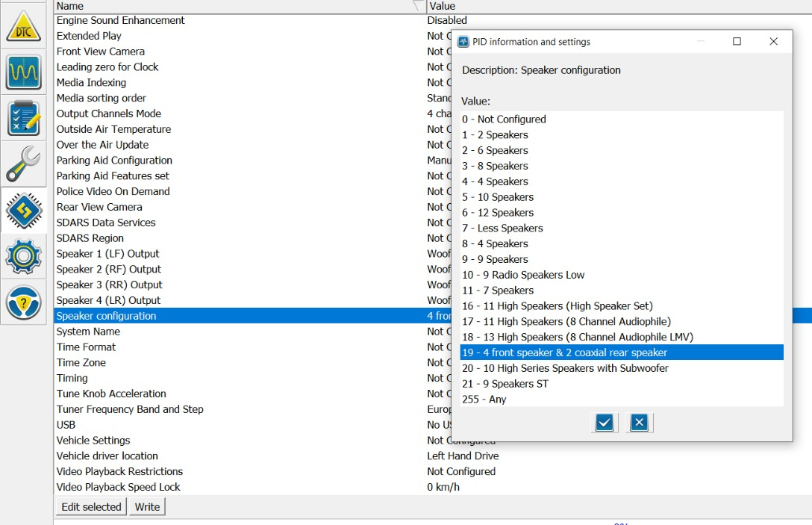
Task: Open the wrench service functions panel
Action: click(23, 164)
